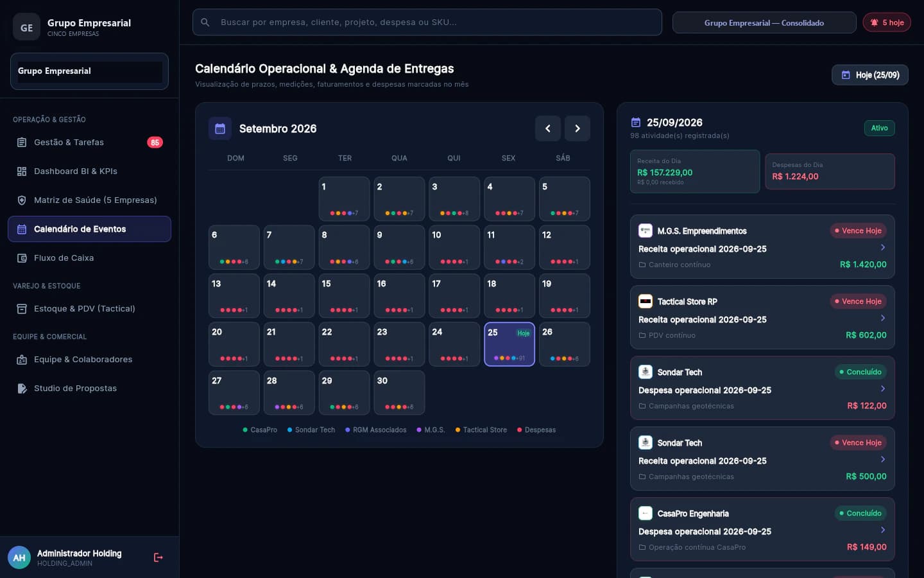Click the Sondar Tech blue legend dot

pos(289,430)
